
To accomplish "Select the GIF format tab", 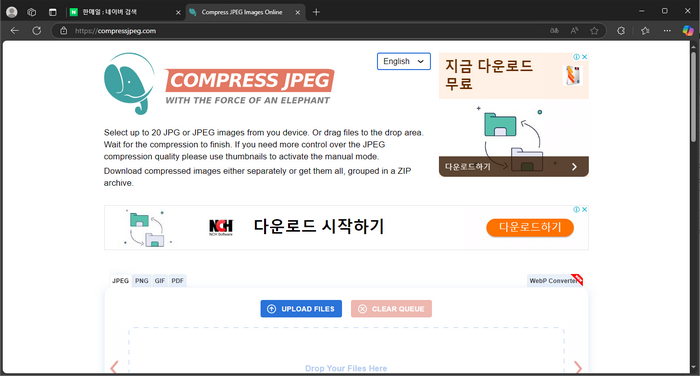I will tap(160, 281).
